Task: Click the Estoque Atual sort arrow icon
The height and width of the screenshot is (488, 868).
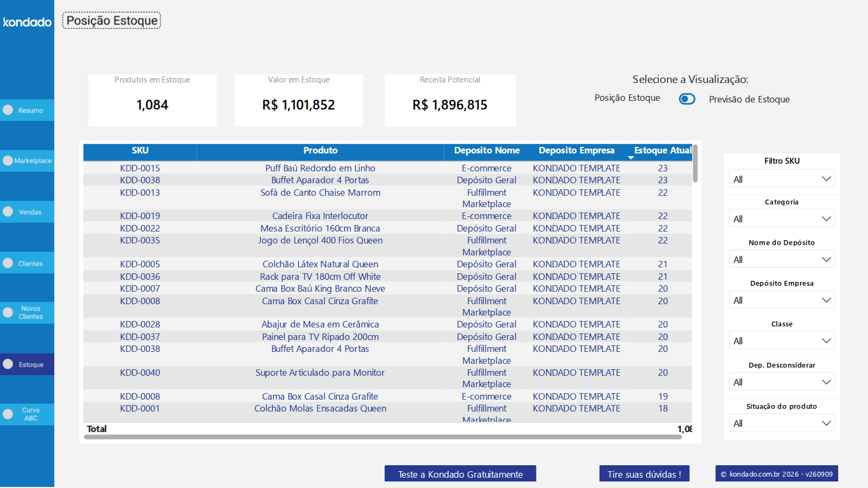Action: 631,158
